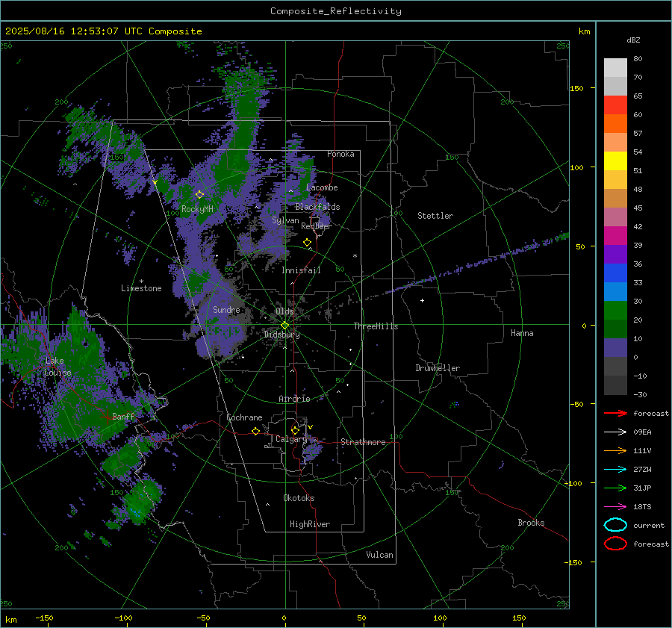Click the 18TS legend label

coord(642,507)
